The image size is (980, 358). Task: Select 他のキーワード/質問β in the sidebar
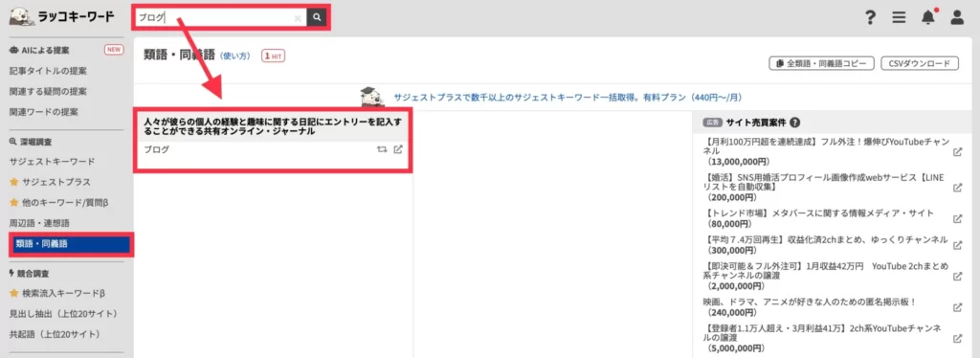click(59, 202)
